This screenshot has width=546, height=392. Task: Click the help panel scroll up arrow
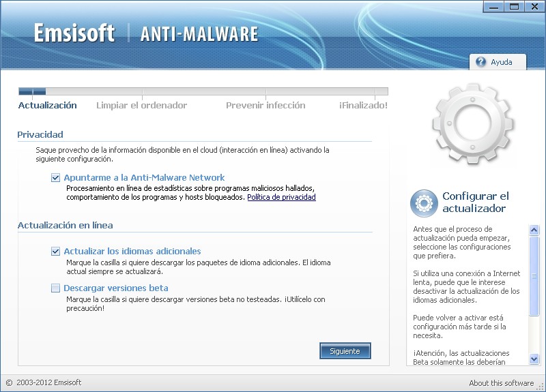[x=534, y=230]
